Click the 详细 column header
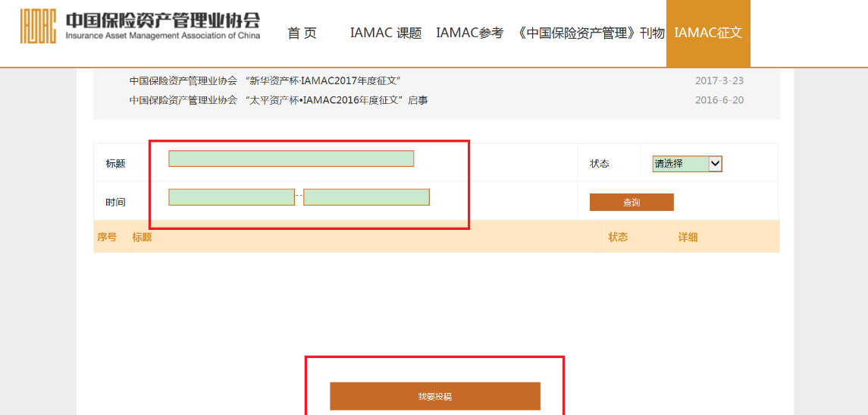The image size is (868, 415). tap(688, 237)
